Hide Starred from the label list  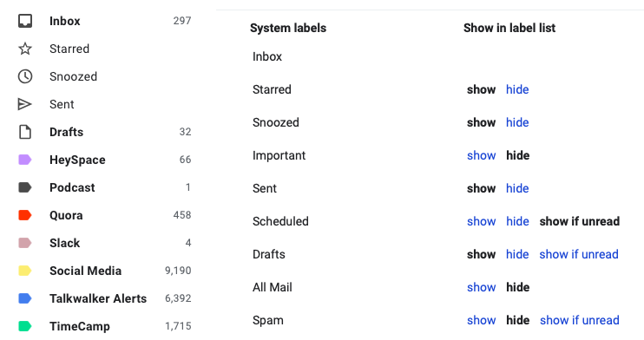pyautogui.click(x=517, y=89)
